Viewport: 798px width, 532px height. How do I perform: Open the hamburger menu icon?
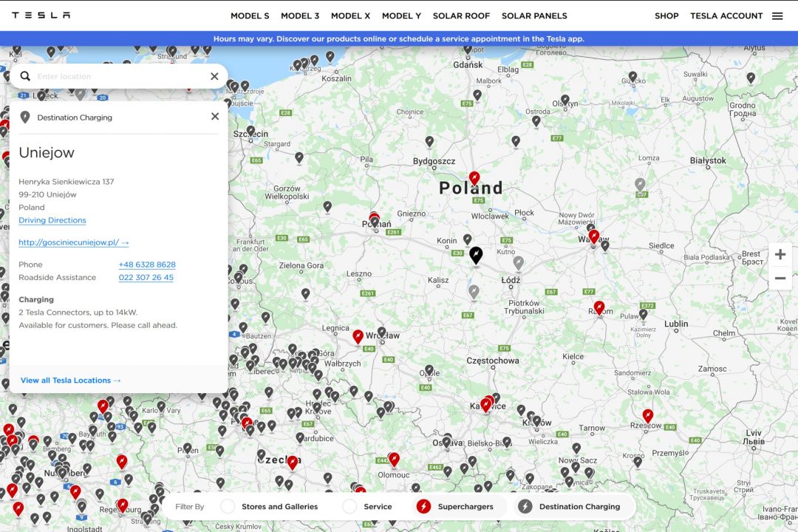pyautogui.click(x=777, y=16)
